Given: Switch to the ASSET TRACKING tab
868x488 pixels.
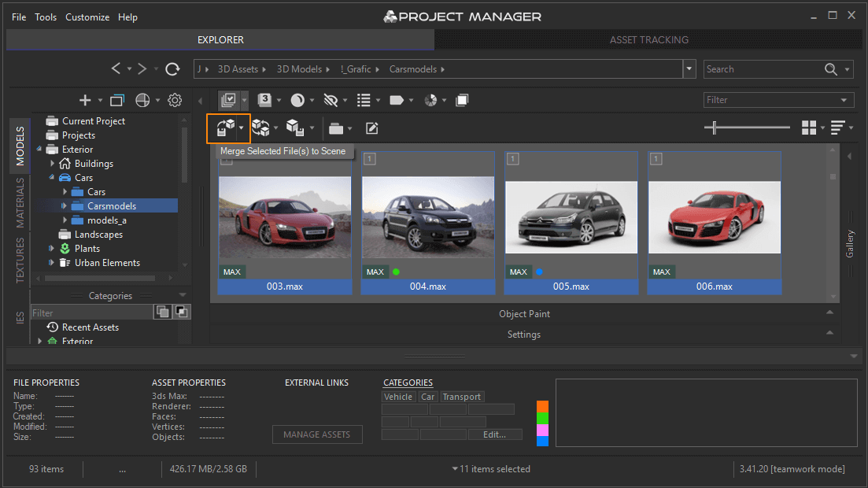Looking at the screenshot, I should point(649,39).
